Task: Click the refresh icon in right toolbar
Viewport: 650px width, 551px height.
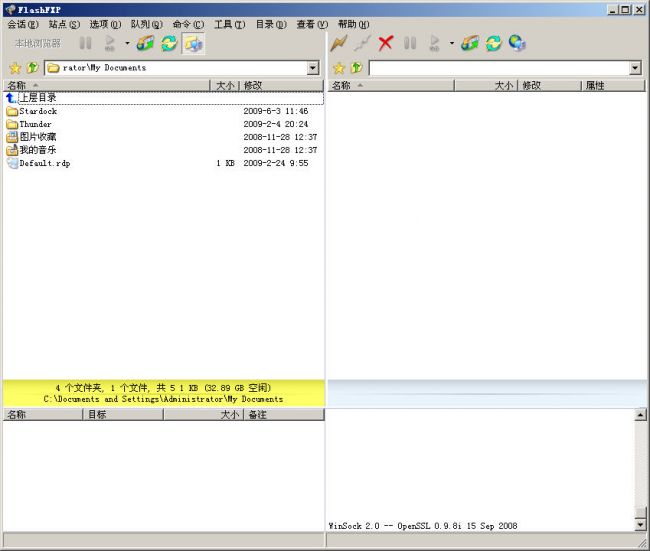Action: 493,44
